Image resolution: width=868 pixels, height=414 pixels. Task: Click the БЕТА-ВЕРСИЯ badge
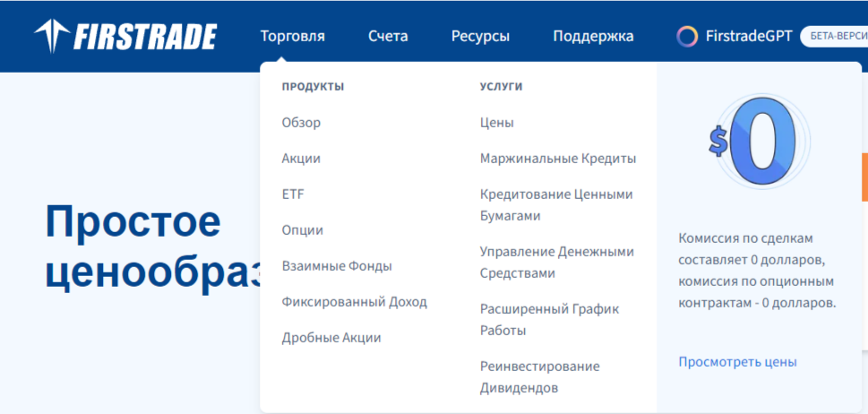click(834, 37)
